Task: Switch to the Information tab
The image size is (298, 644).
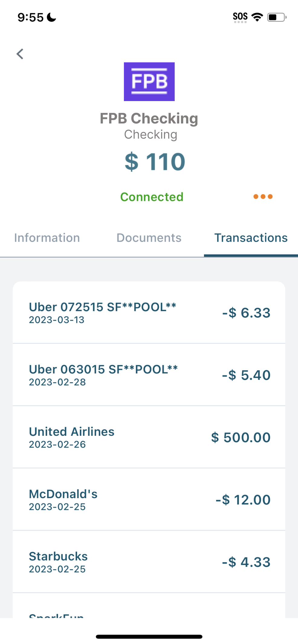Action: tap(47, 238)
